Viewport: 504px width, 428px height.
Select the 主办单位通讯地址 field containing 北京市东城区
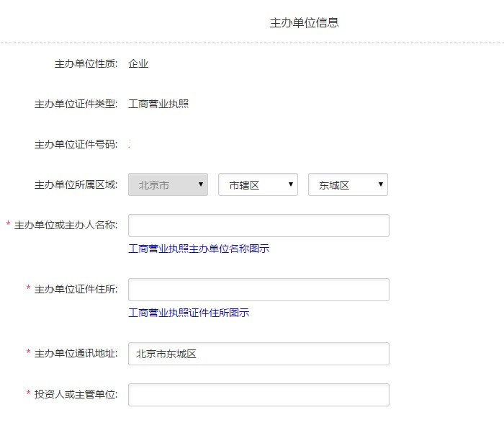258,354
